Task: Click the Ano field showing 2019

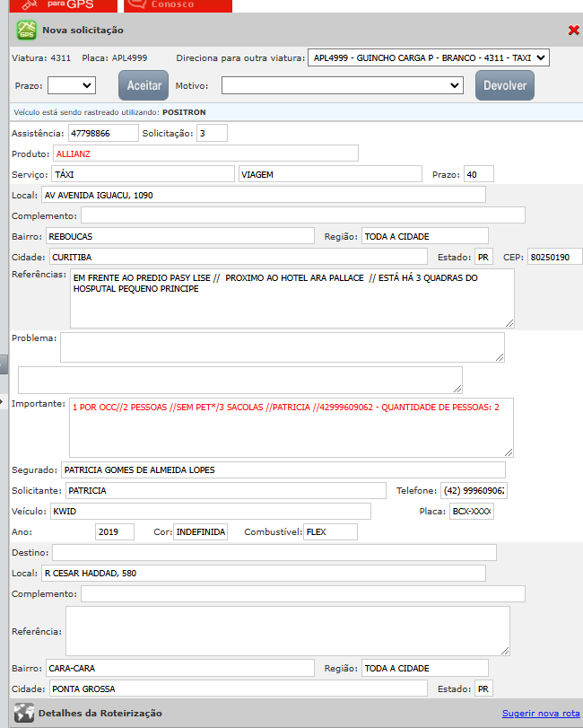Action: (115, 531)
